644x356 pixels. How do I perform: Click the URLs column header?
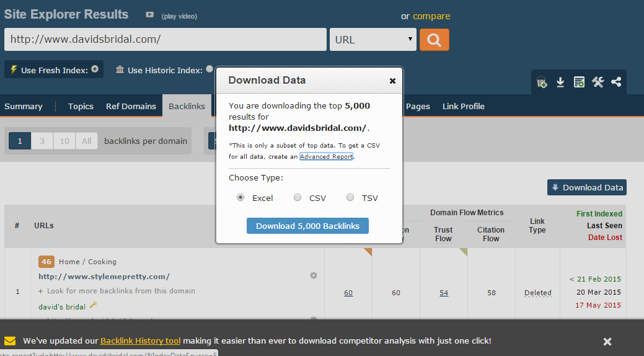click(44, 226)
